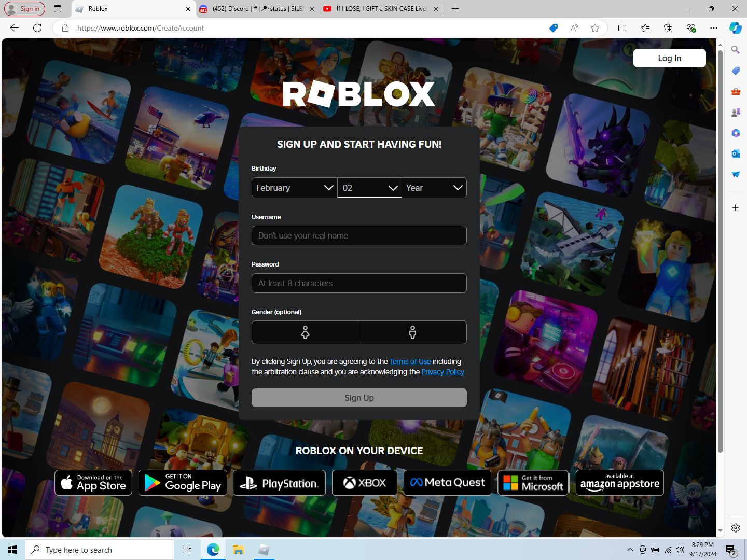Image resolution: width=747 pixels, height=560 pixels.
Task: Open the Get it on Google Play badge
Action: coord(183,483)
